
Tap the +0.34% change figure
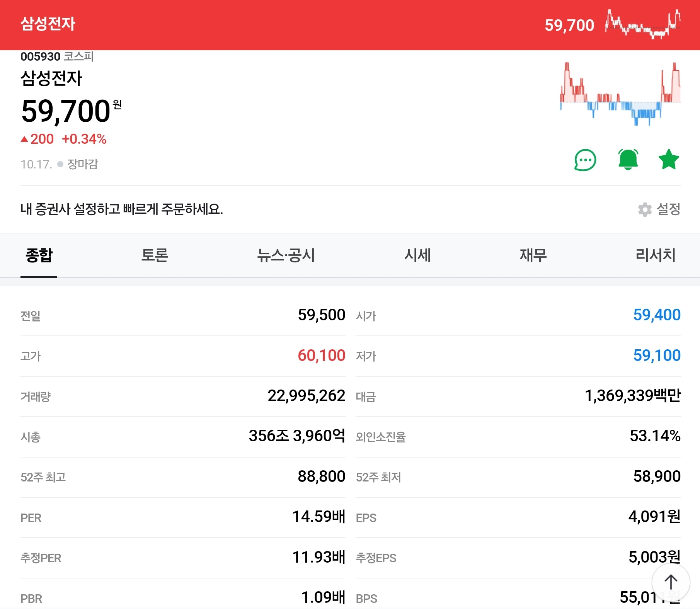(84, 139)
